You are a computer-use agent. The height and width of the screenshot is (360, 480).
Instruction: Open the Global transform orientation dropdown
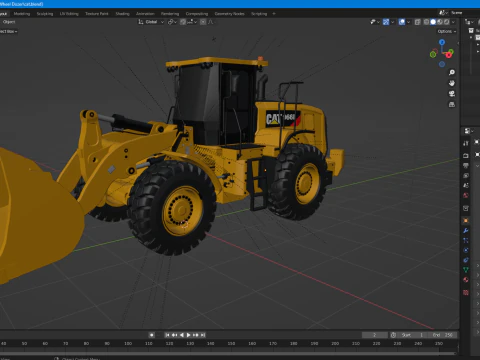click(x=151, y=22)
